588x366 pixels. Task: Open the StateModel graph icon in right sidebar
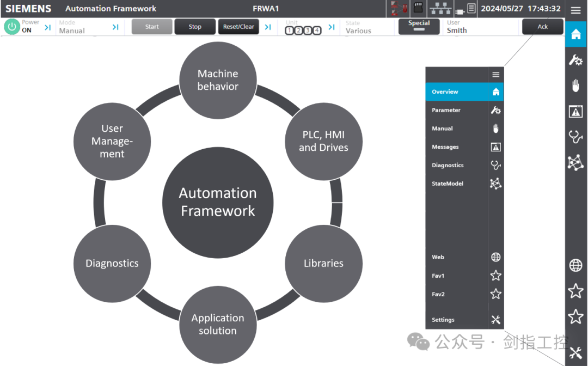pos(576,162)
